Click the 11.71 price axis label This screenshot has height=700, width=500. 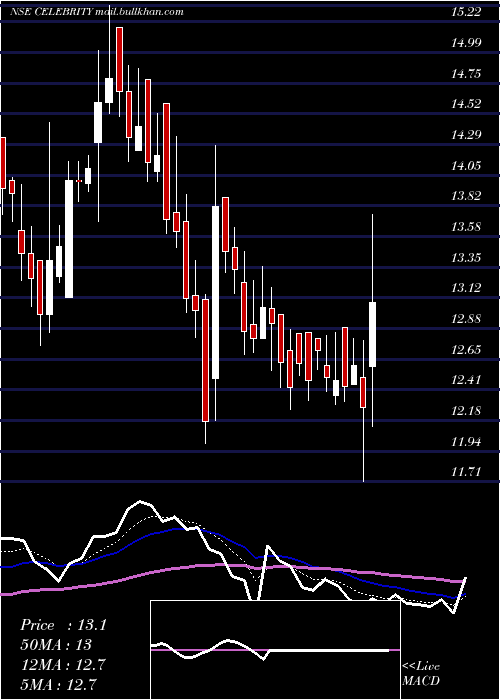click(x=466, y=472)
